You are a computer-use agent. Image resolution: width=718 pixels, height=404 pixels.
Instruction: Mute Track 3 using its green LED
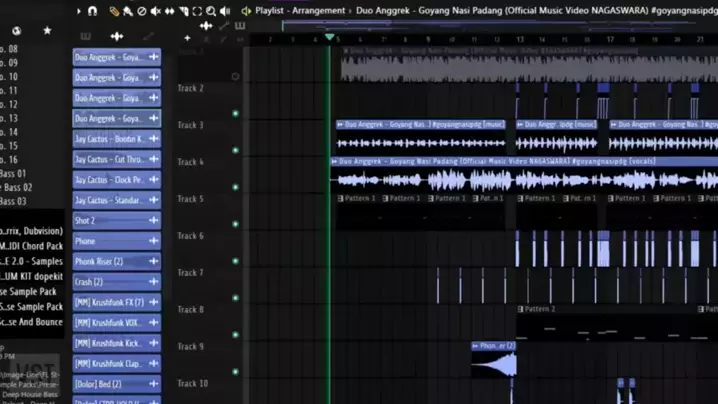(x=236, y=113)
